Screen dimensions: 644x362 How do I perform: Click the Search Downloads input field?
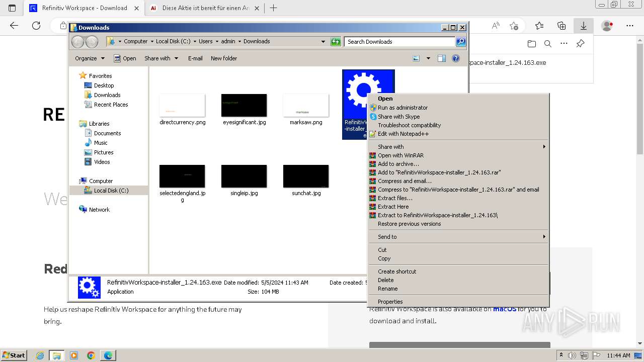click(x=400, y=42)
